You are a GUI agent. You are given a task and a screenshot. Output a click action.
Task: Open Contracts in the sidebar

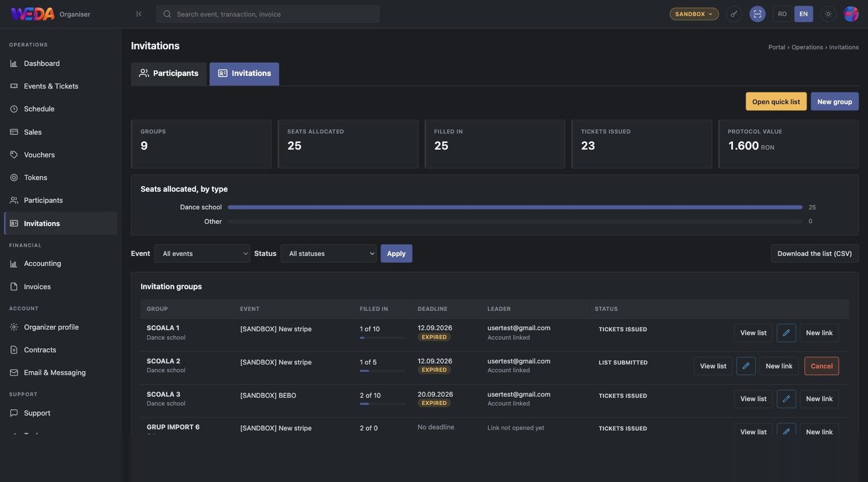(x=60, y=350)
